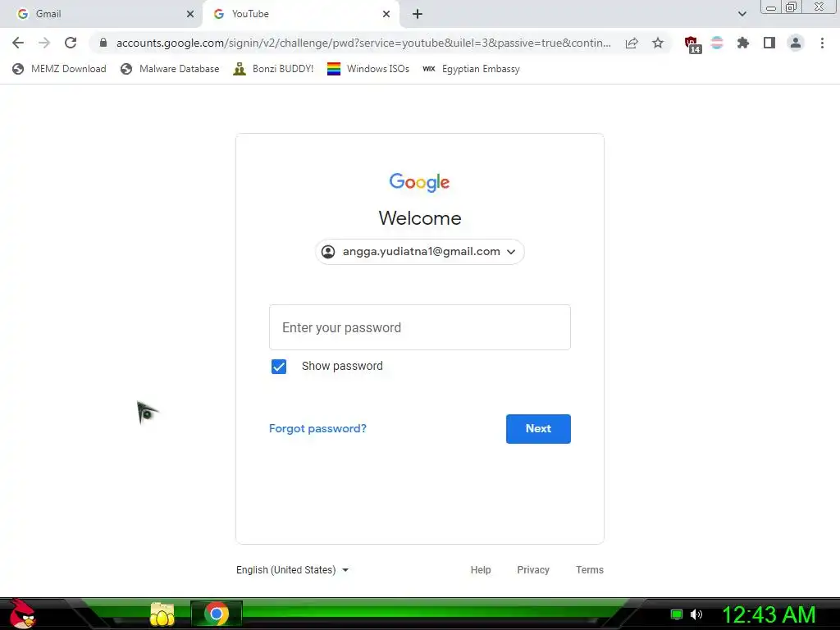Click the Forgot password? link
Screen dimensions: 840x630
point(317,428)
